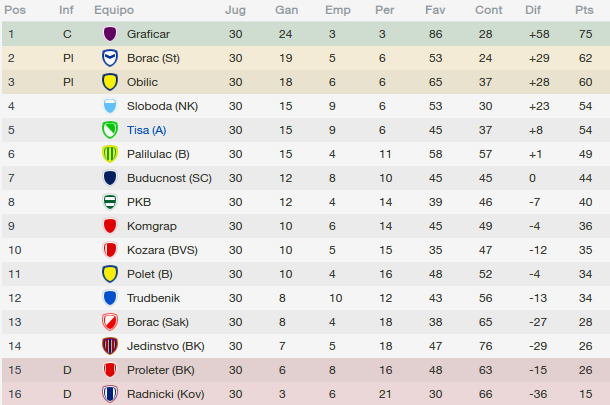The image size is (610, 405).
Task: Select the Proleter (BK) relegation row
Action: pyautogui.click(x=306, y=370)
